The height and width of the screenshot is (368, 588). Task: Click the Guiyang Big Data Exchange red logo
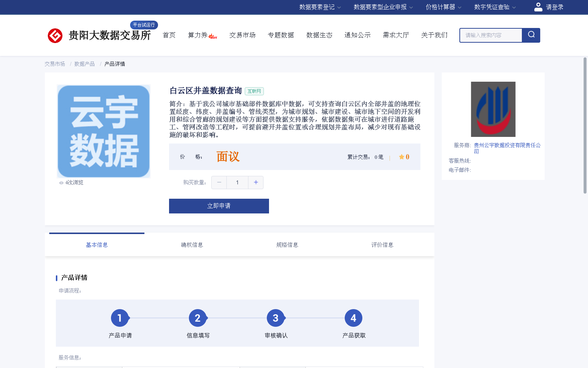(55, 35)
